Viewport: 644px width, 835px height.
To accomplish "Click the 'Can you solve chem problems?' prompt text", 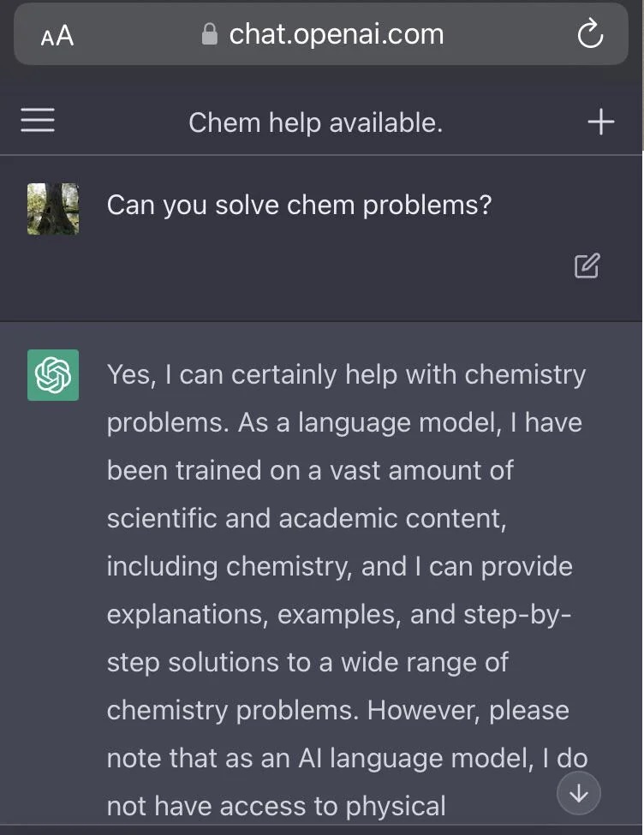I will pos(299,206).
